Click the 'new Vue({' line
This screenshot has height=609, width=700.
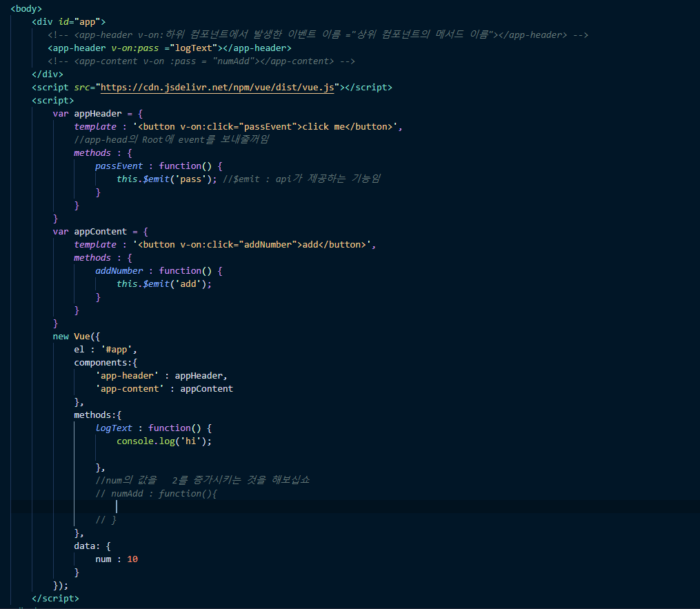click(x=77, y=337)
